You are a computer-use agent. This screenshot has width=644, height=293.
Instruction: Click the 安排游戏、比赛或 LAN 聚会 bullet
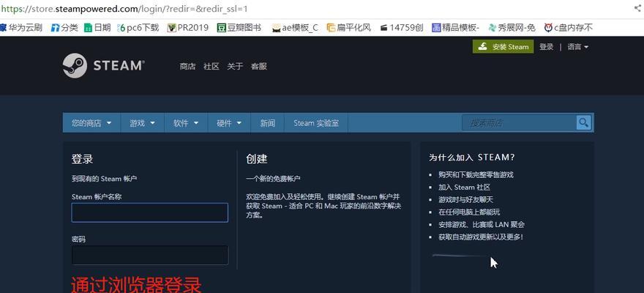tap(482, 225)
